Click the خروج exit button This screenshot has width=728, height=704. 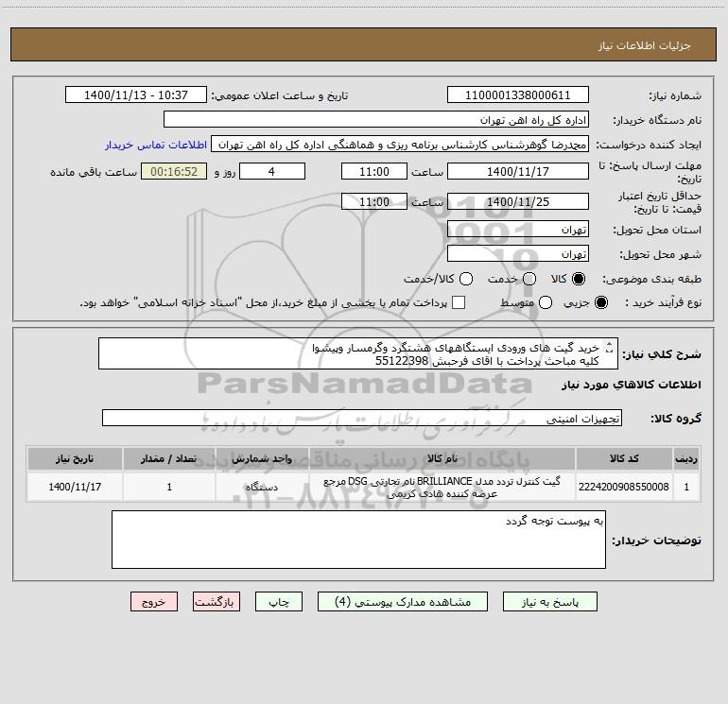(154, 602)
